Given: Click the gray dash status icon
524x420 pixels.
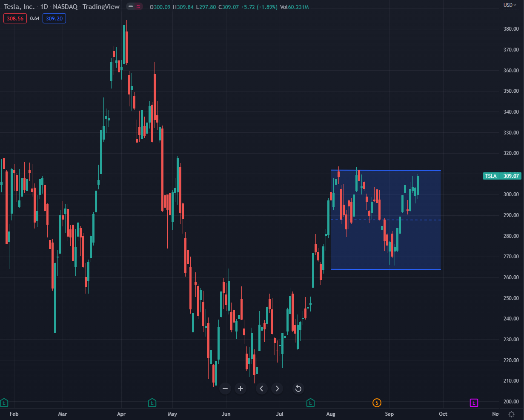Looking at the screenshot, I should pos(131,7).
